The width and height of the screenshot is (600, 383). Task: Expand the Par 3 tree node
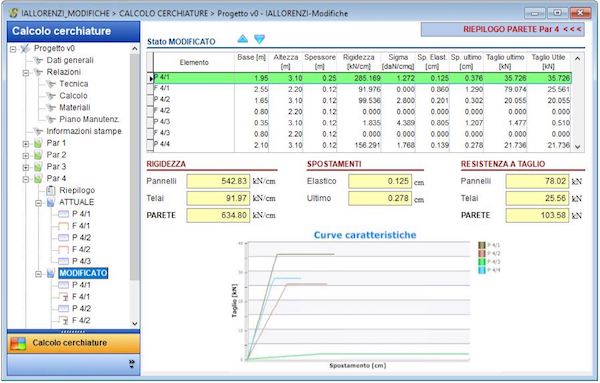pyautogui.click(x=26, y=168)
